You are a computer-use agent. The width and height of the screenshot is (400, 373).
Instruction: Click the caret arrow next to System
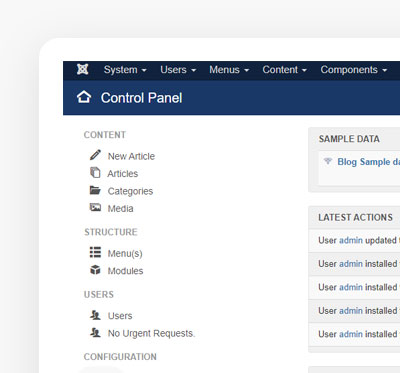[x=144, y=71]
